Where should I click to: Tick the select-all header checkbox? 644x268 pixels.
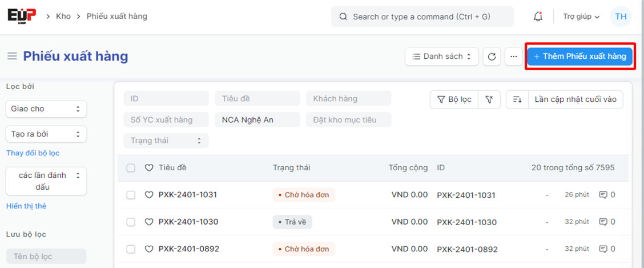coord(131,168)
